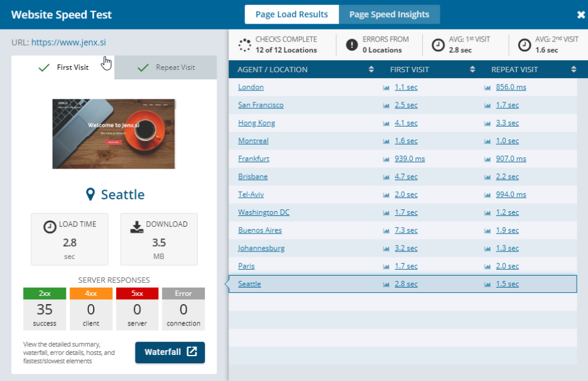Open the Montreal 1.6 sec first visit result
This screenshot has height=381, width=588.
coord(406,141)
